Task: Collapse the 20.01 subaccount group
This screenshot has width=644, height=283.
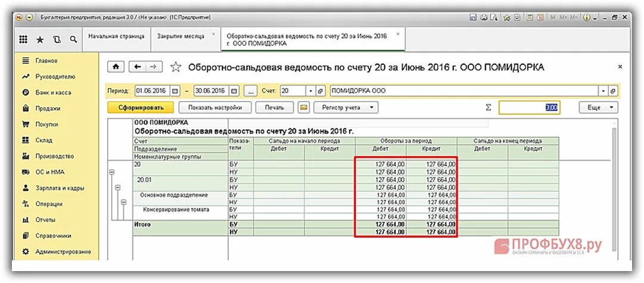Action: click(x=118, y=188)
